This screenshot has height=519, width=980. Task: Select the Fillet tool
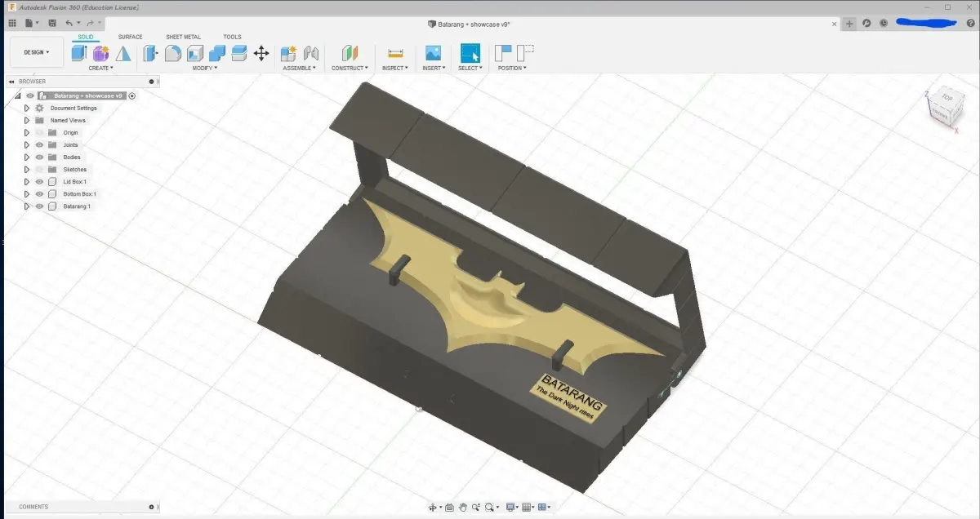click(173, 53)
